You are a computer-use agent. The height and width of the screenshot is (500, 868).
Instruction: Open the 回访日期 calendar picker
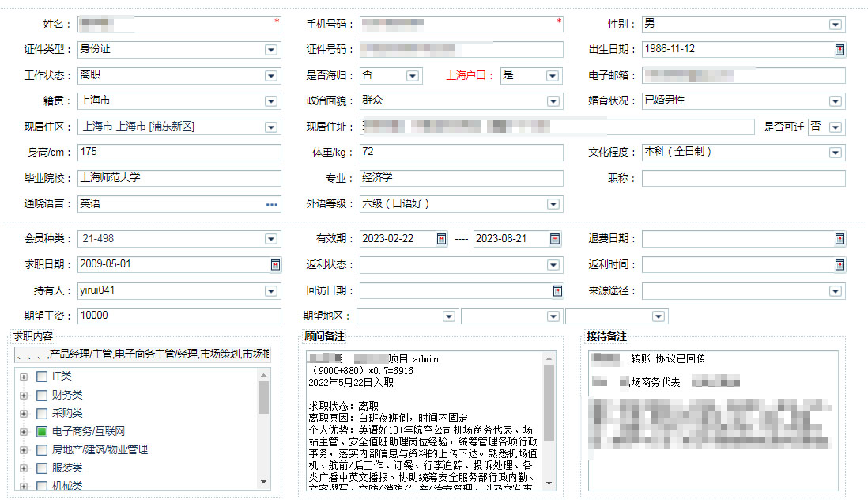pyautogui.click(x=557, y=290)
